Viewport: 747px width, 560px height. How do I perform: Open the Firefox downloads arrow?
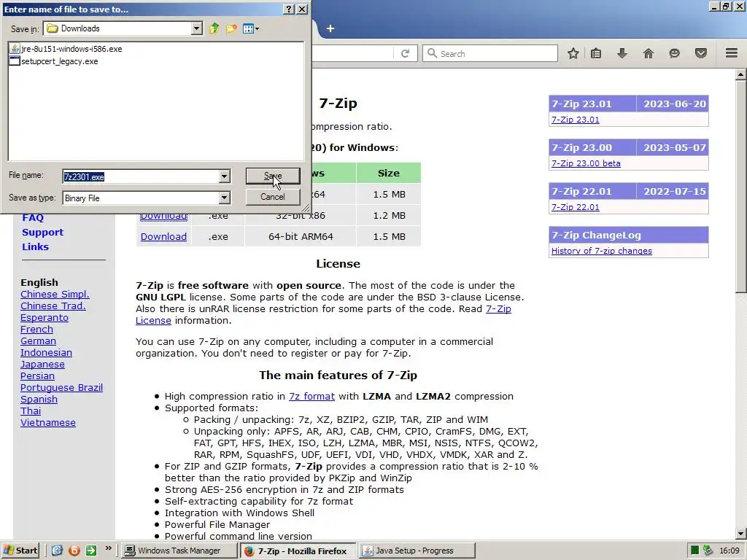click(622, 53)
